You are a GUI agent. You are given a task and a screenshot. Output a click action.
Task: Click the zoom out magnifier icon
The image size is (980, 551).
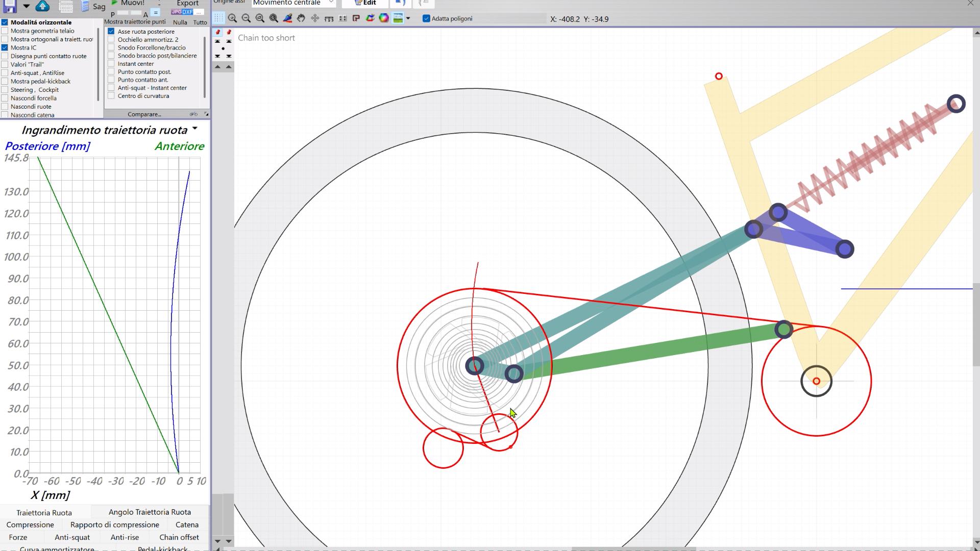pos(246,18)
